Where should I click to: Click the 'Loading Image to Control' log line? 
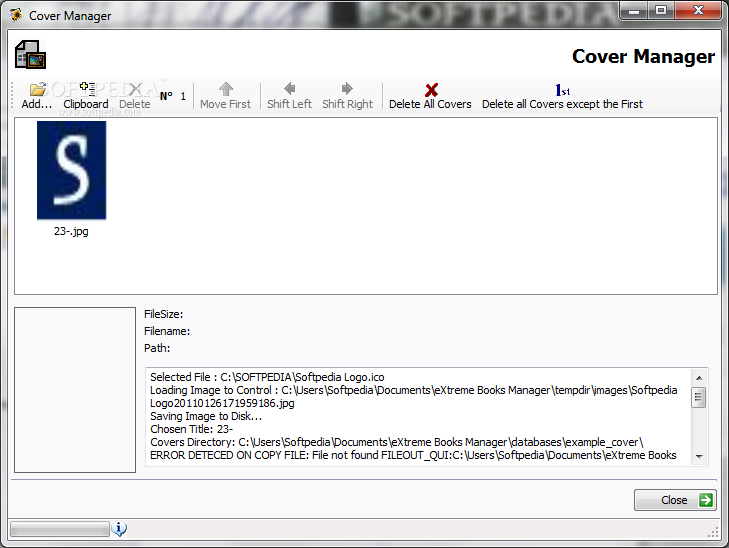[x=414, y=396]
